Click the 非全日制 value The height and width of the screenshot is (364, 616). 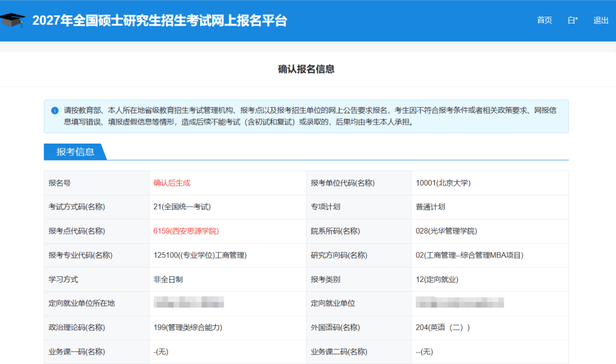pyautogui.click(x=168, y=280)
